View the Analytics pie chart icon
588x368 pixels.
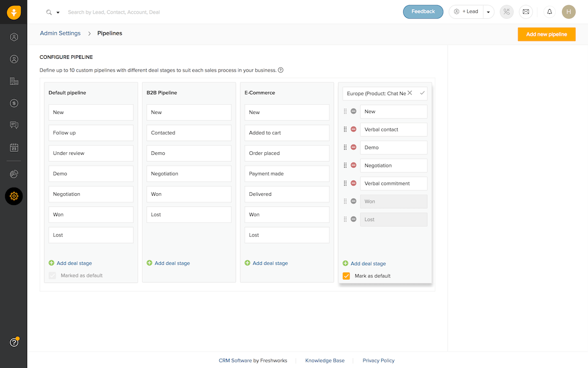pos(14,173)
